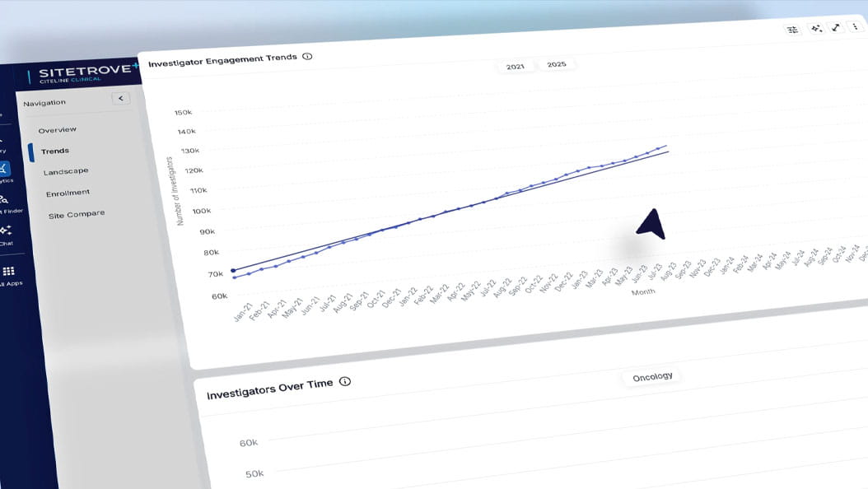Viewport: 868px width, 489px height.
Task: Expand the dashboard using the fullscreen arrow icon
Action: [835, 26]
